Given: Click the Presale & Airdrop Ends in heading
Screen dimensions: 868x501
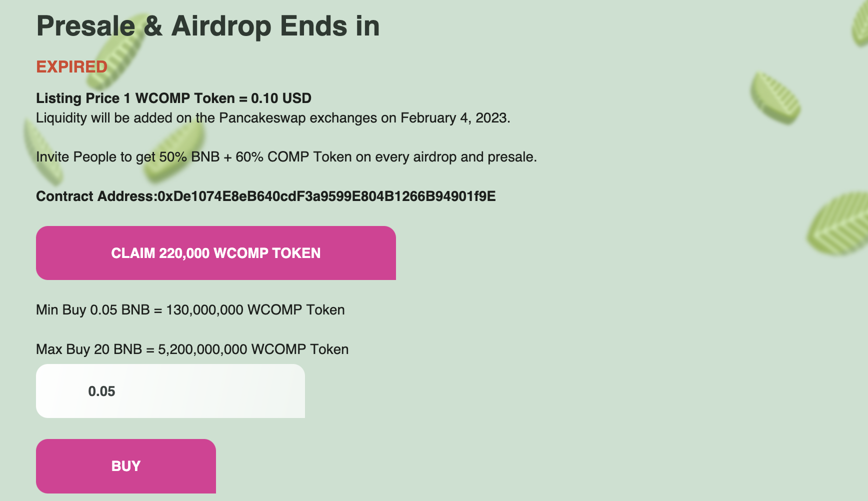Looking at the screenshot, I should click(208, 26).
